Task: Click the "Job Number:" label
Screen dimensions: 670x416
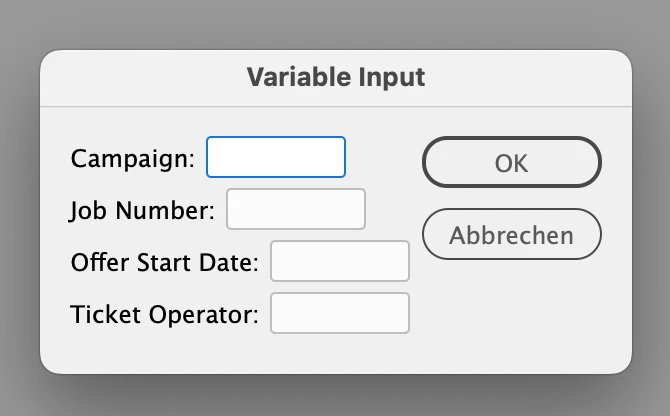Action: pyautogui.click(x=143, y=211)
